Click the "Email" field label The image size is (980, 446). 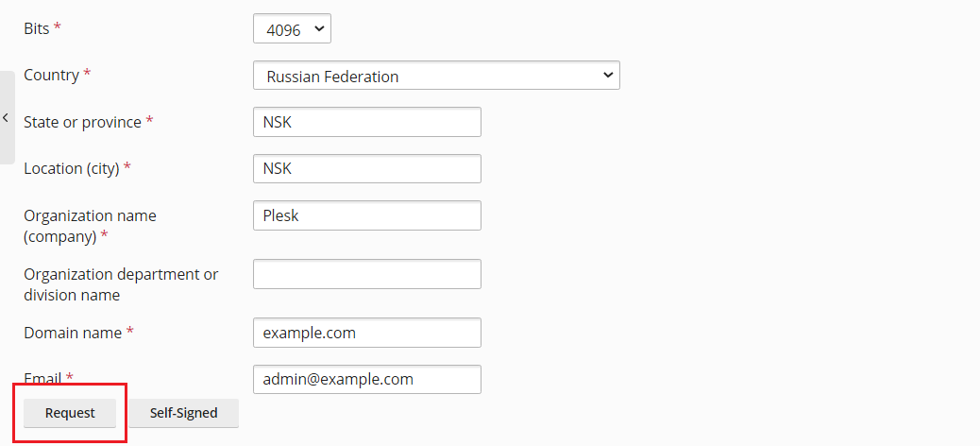(x=42, y=378)
